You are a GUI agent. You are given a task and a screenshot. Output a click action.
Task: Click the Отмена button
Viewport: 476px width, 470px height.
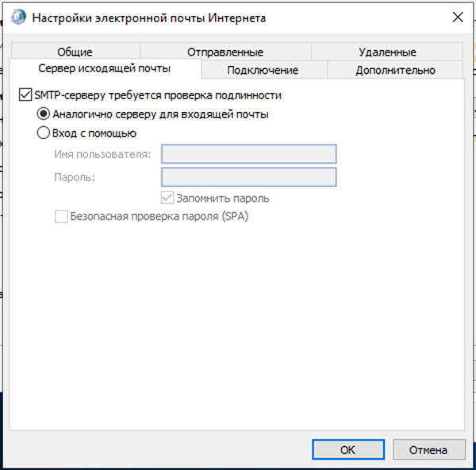(429, 449)
